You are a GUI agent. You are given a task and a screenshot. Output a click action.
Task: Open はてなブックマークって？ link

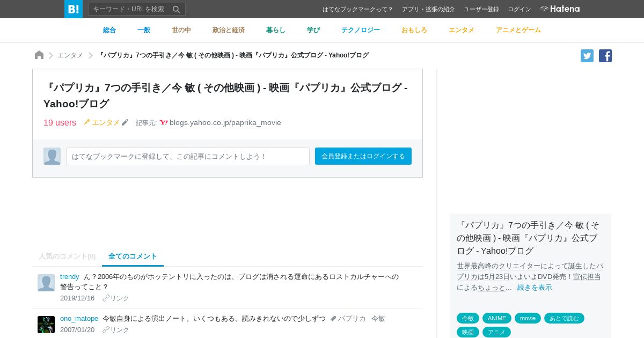point(357,9)
